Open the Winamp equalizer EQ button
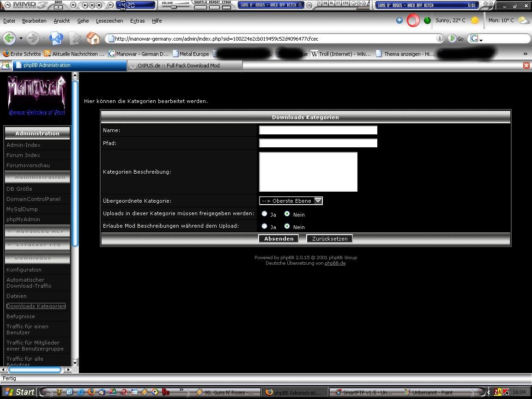Viewport: 532px width, 399px height. coord(325,3)
